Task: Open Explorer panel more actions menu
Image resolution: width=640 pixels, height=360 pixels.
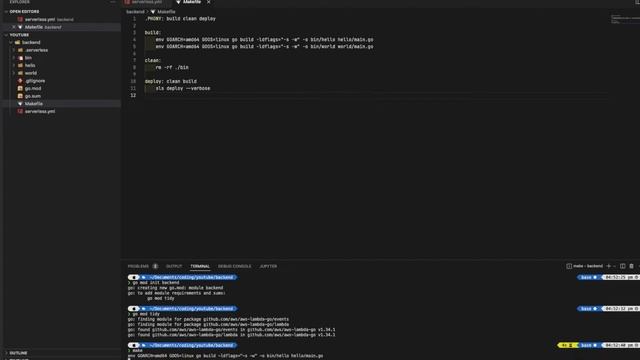Action: click(x=113, y=2)
